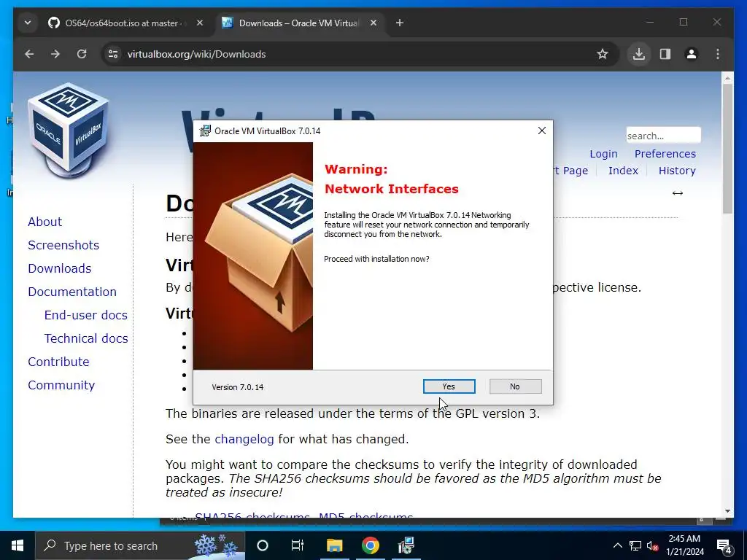Switch to Chrome from the taskbar
Screen dimensions: 747x560
pyautogui.click(x=370, y=545)
